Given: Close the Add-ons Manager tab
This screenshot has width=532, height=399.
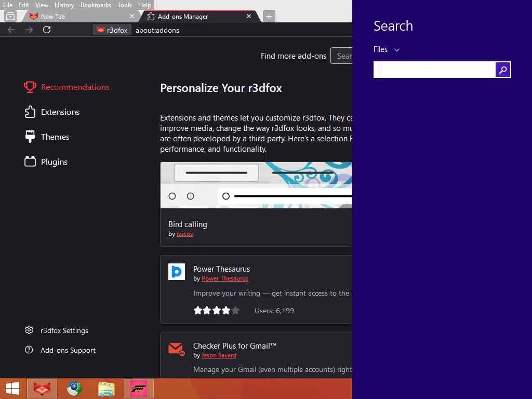Looking at the screenshot, I should point(249,16).
